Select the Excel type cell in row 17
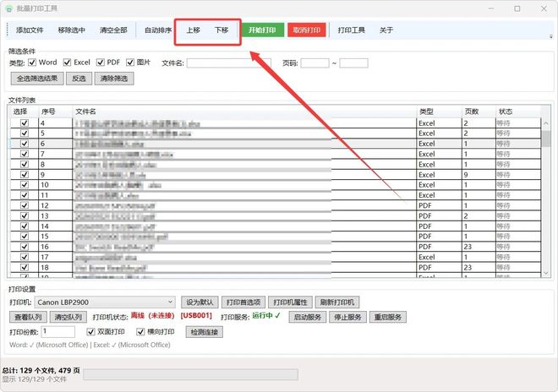Viewport: 558px width, 392px height. click(x=439, y=257)
